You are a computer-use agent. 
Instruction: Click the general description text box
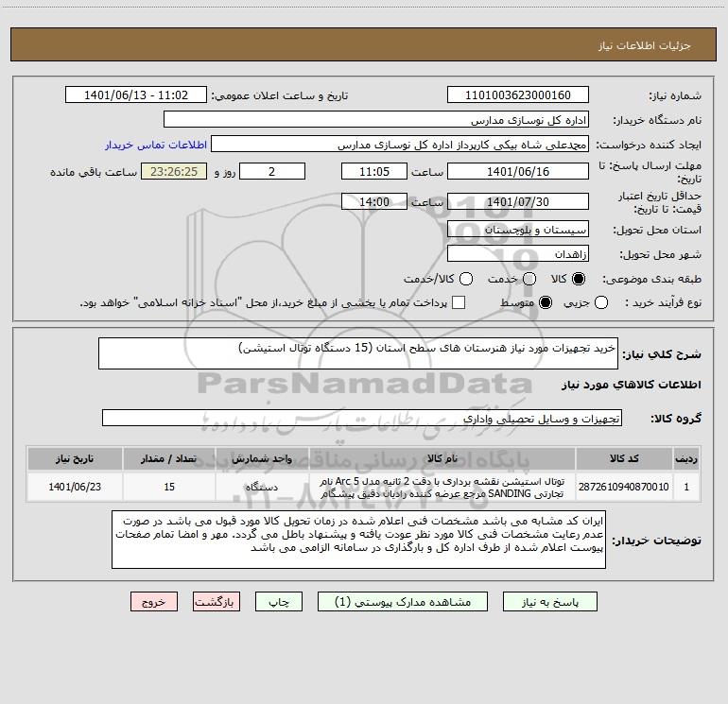pos(358,353)
